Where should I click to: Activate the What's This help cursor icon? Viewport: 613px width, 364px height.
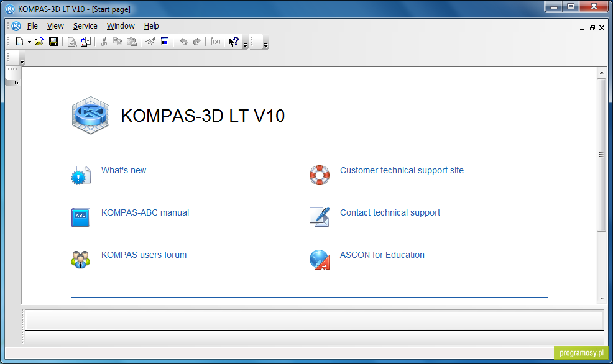[233, 42]
